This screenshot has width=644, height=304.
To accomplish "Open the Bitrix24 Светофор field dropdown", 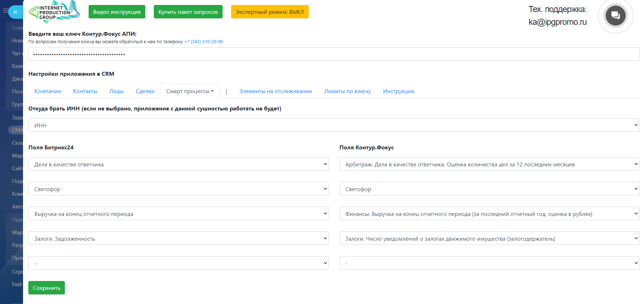I will click(x=178, y=189).
